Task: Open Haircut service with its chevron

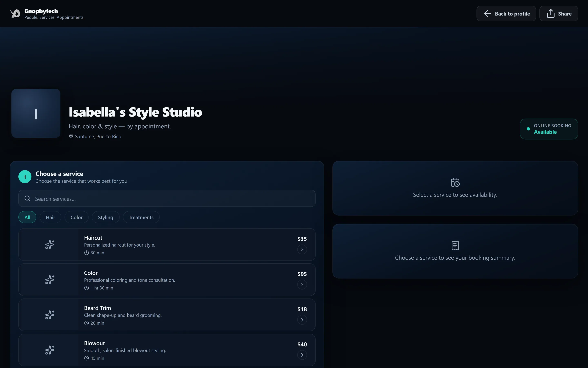Action: pyautogui.click(x=302, y=249)
